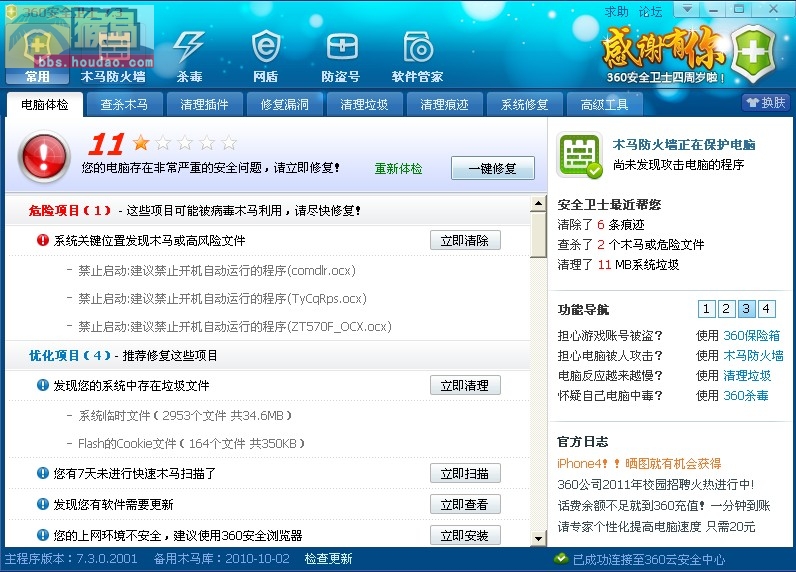796x572 pixels.
Task: Click the 立即查看 button
Action: (x=465, y=504)
